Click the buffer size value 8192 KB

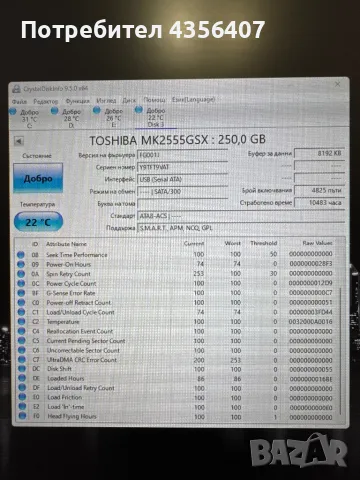[319, 153]
